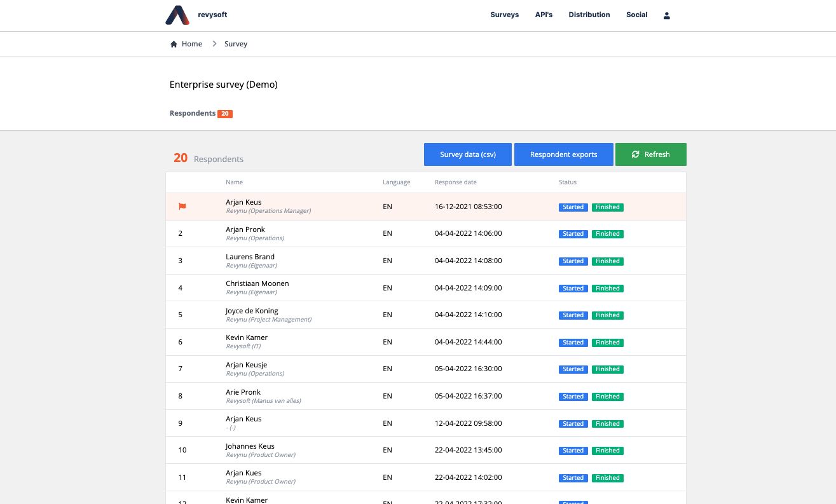Image resolution: width=836 pixels, height=504 pixels.
Task: Select the Distribution navigation tab
Action: (x=589, y=15)
